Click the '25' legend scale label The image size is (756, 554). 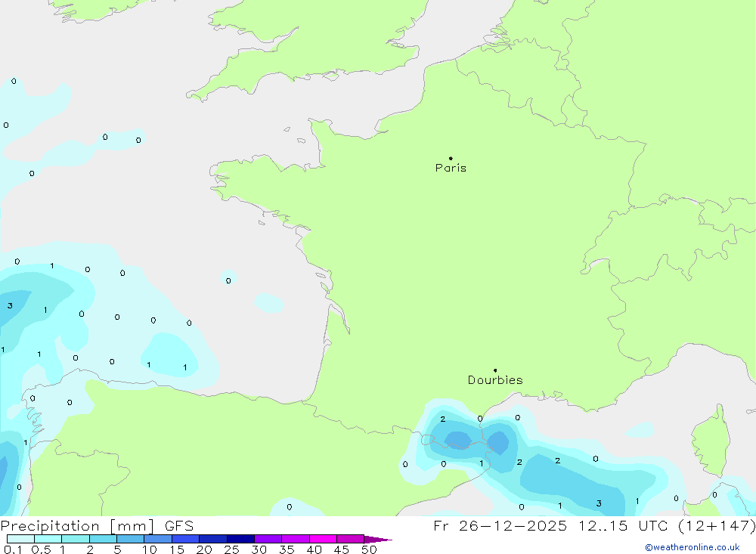tap(231, 549)
